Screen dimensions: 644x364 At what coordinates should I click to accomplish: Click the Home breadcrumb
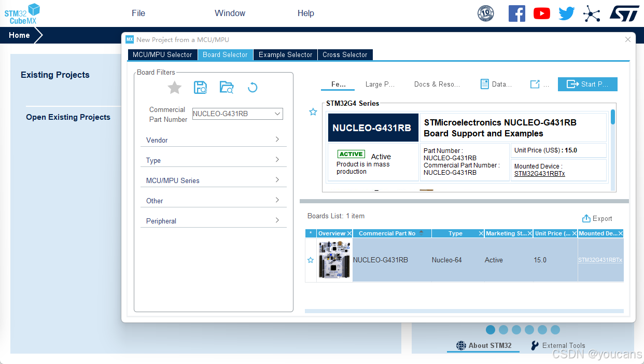19,35
